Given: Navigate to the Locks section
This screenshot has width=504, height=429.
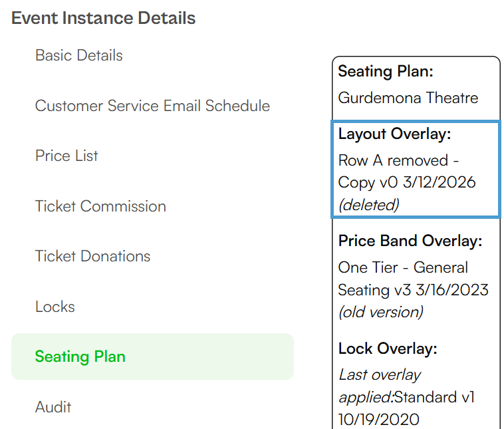Looking at the screenshot, I should [x=55, y=307].
